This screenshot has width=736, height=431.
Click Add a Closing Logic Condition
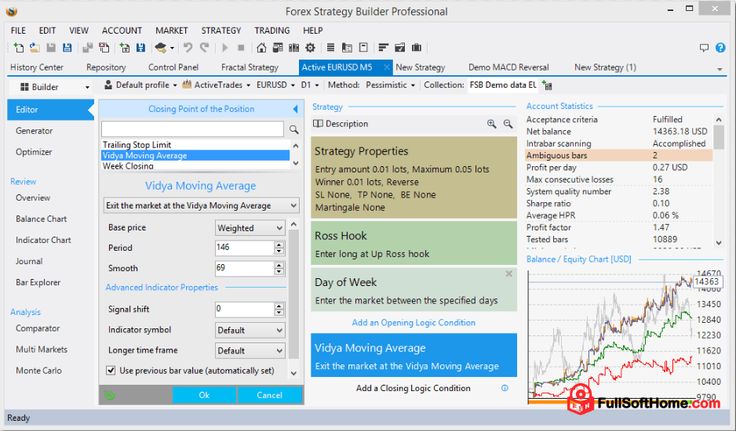point(413,388)
